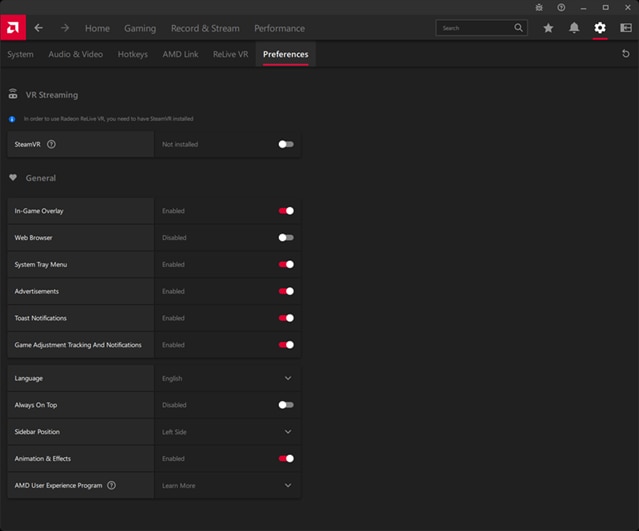Turn off Animation & Effects toggle
The image size is (639, 531).
(286, 458)
